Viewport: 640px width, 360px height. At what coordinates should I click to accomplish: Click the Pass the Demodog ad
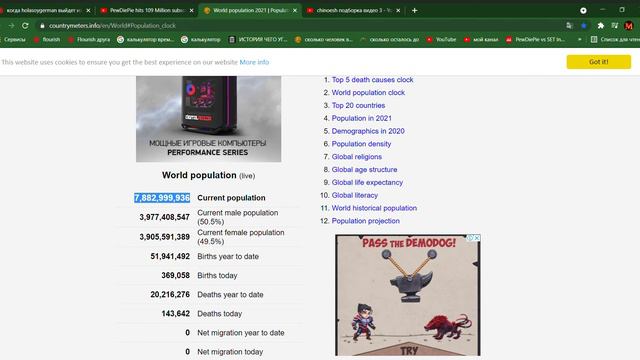pos(408,295)
